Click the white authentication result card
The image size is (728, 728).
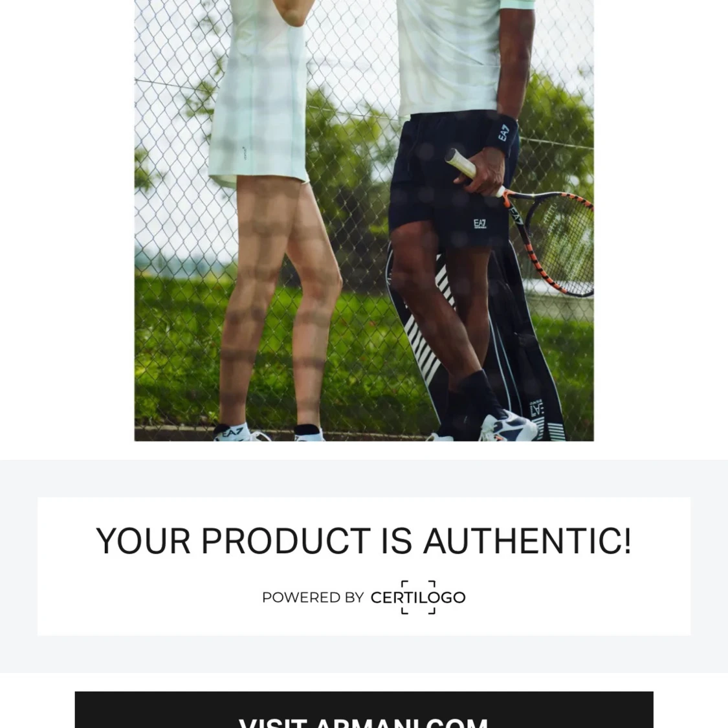tap(364, 566)
